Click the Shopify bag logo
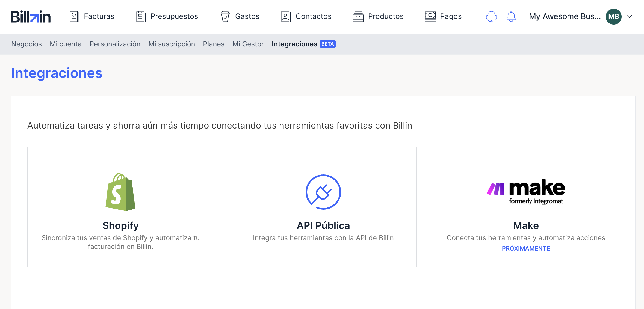This screenshot has height=309, width=644. [120, 192]
